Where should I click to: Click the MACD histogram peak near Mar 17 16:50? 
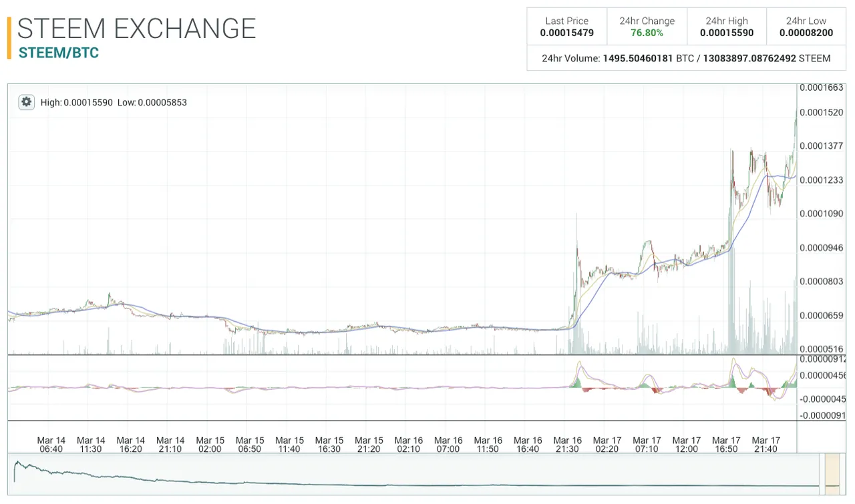tap(733, 381)
